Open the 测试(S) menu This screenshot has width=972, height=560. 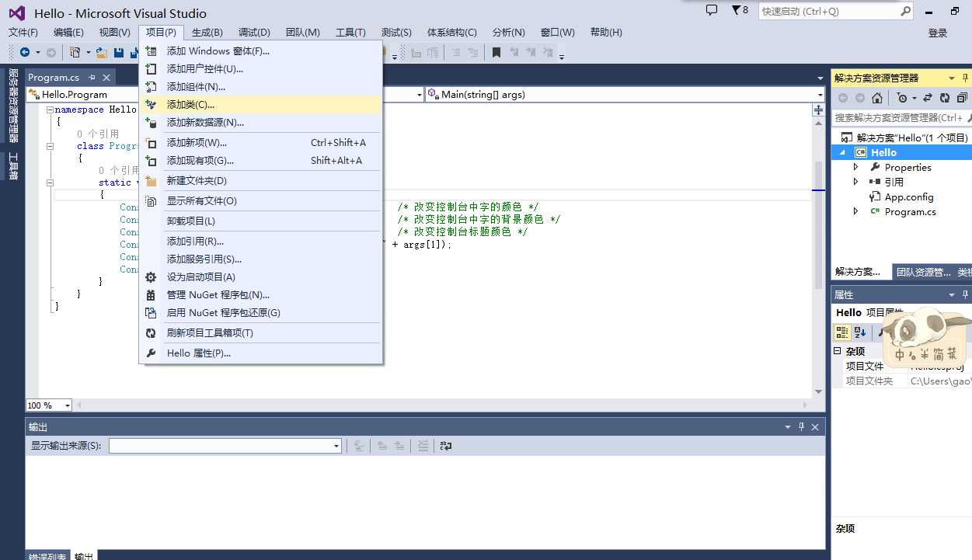tap(396, 33)
